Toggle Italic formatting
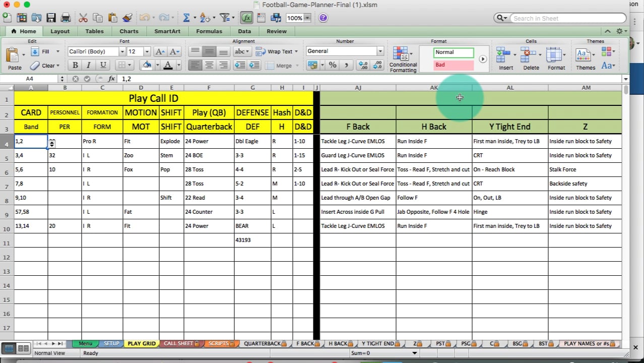Screen dimensions: 644x363 [x=89, y=65]
